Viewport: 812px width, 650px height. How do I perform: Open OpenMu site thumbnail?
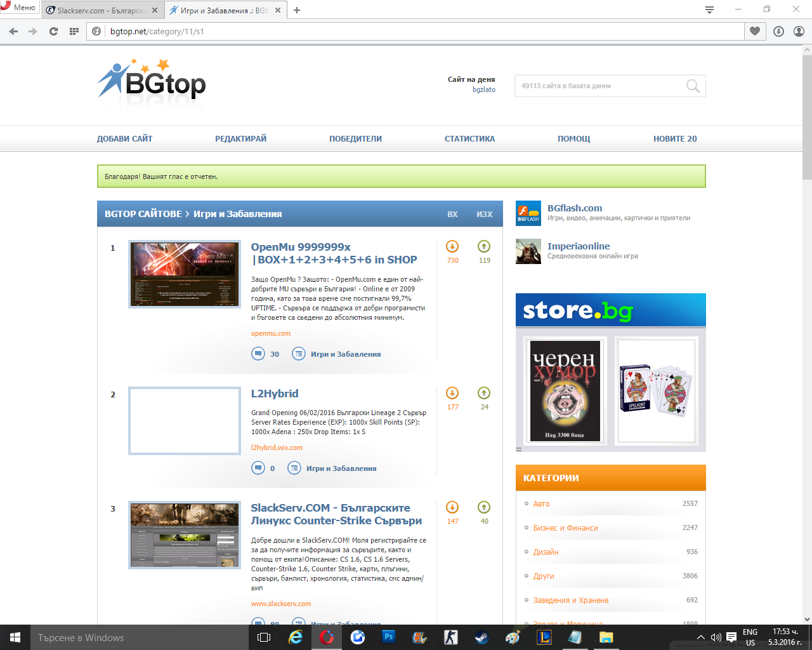(185, 274)
